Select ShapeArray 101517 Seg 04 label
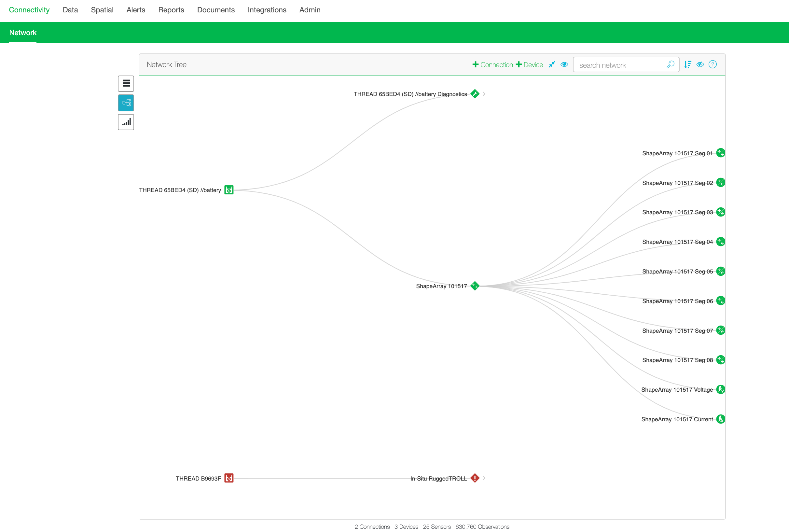This screenshot has width=789, height=532. [677, 242]
